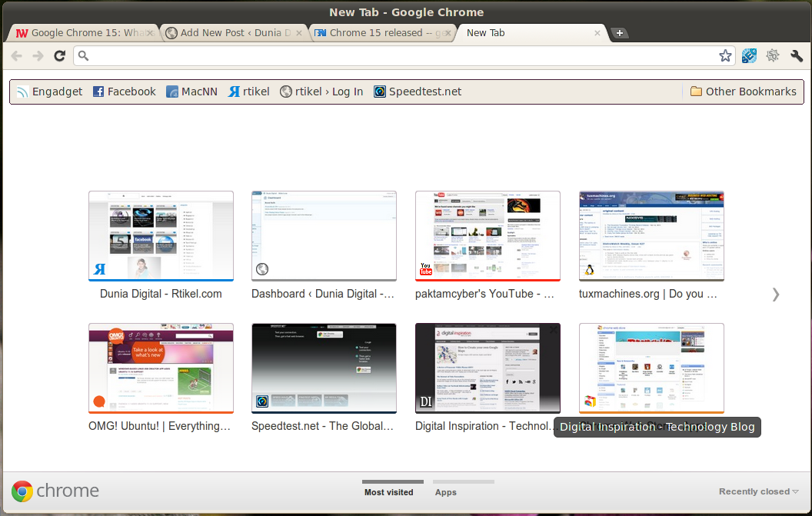Open paktamcyber's YouTube thumbnail
This screenshot has height=516, width=812.
coord(488,236)
